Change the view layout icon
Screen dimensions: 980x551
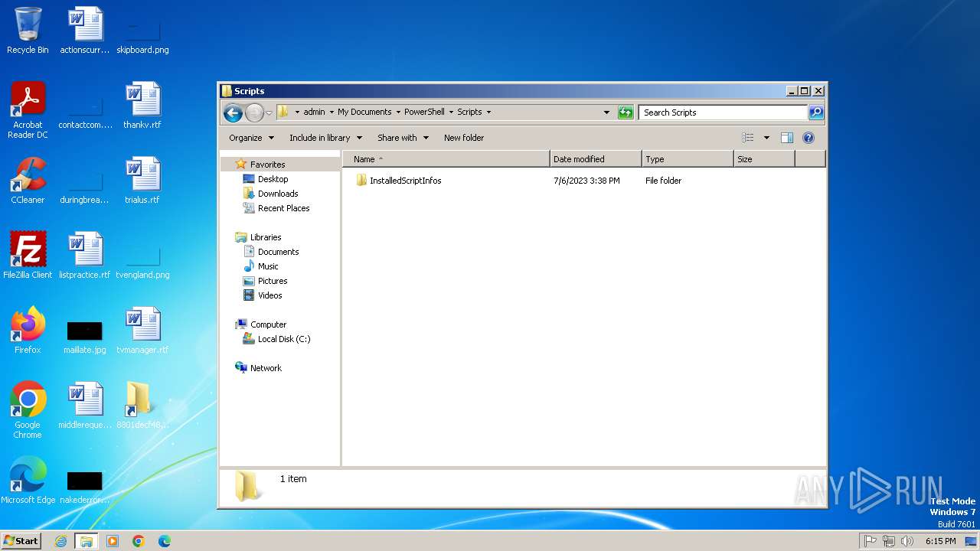pyautogui.click(x=748, y=138)
